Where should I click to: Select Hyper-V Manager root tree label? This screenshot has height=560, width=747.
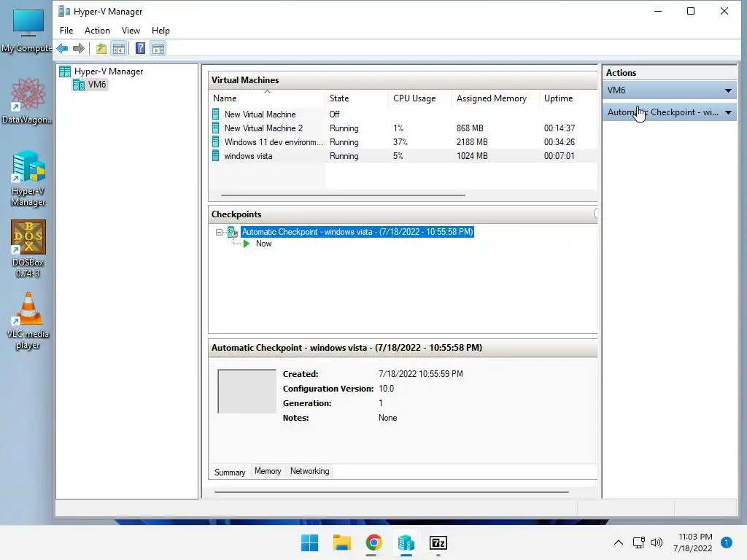click(x=109, y=71)
